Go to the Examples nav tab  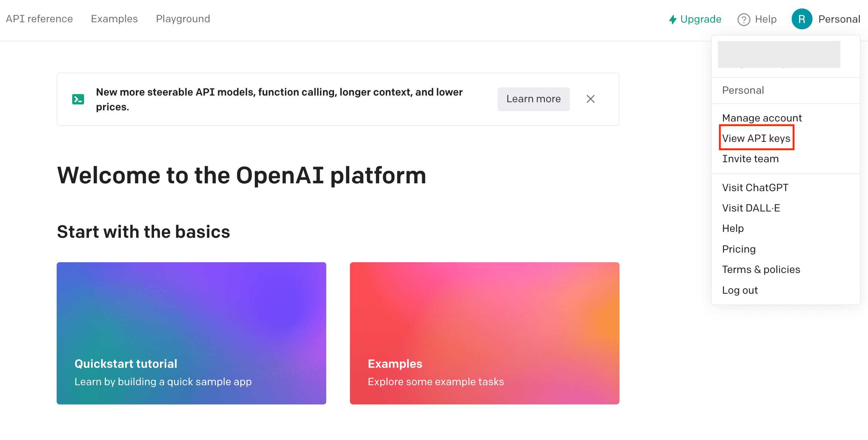(x=114, y=19)
